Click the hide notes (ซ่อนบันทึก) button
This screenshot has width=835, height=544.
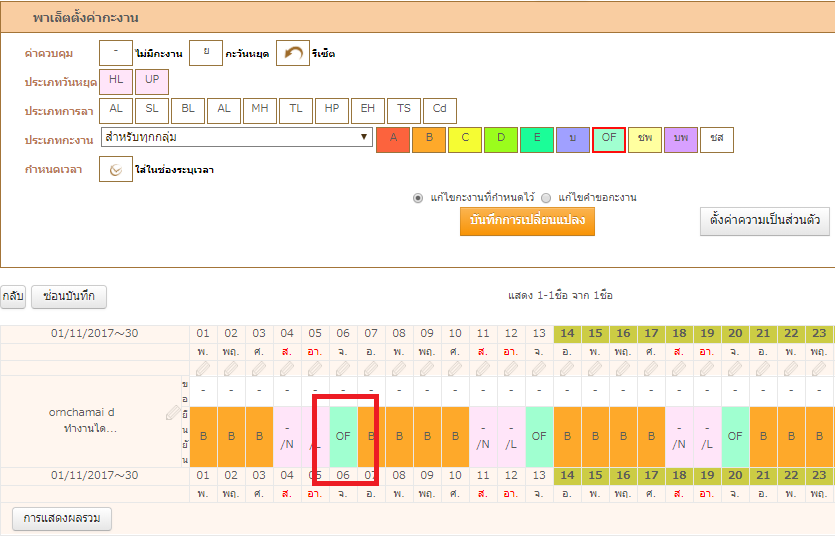(x=69, y=297)
